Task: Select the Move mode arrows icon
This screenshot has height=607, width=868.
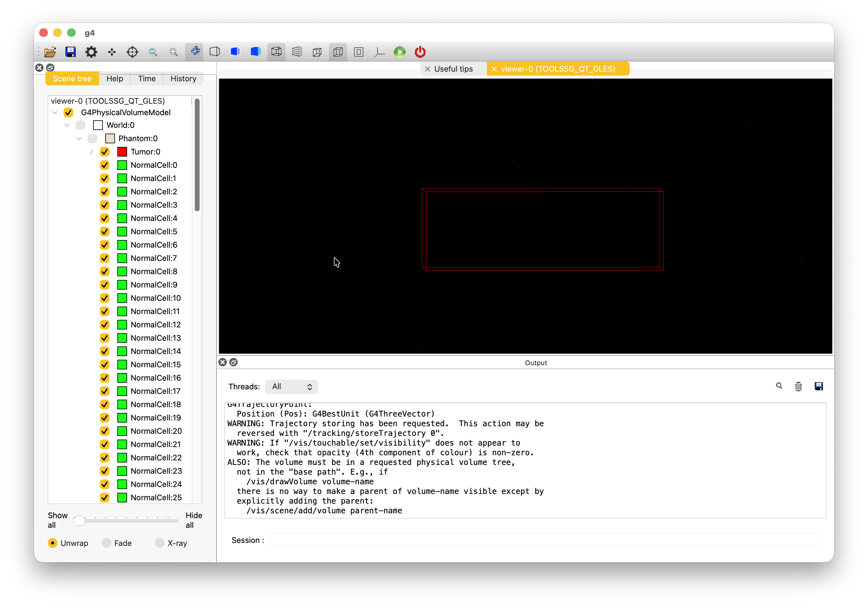Action: tap(112, 52)
